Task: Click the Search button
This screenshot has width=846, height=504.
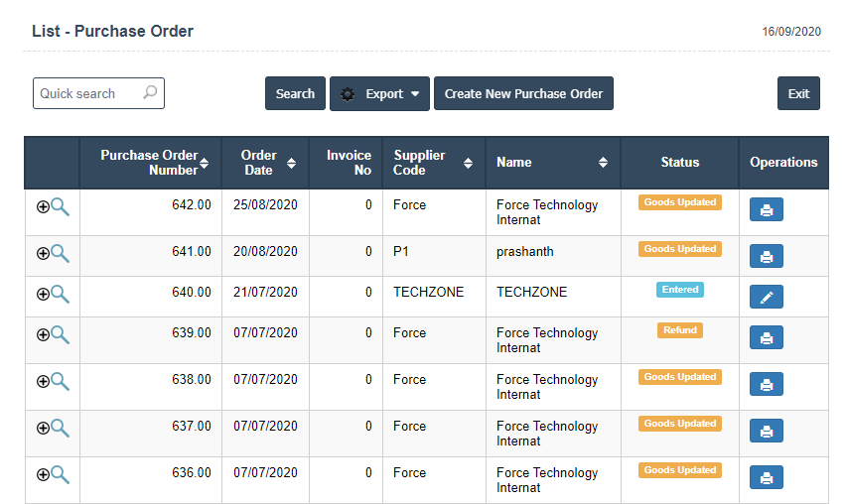Action: [x=295, y=94]
